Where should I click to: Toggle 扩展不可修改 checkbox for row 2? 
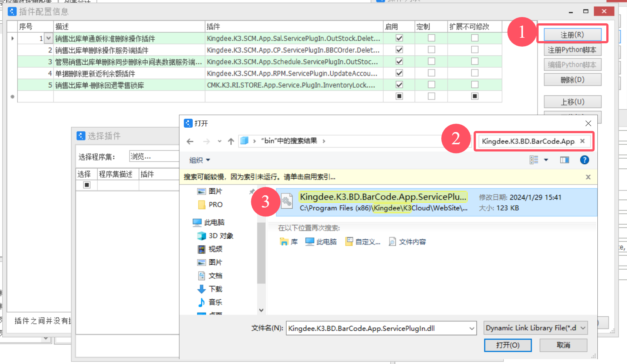point(475,50)
